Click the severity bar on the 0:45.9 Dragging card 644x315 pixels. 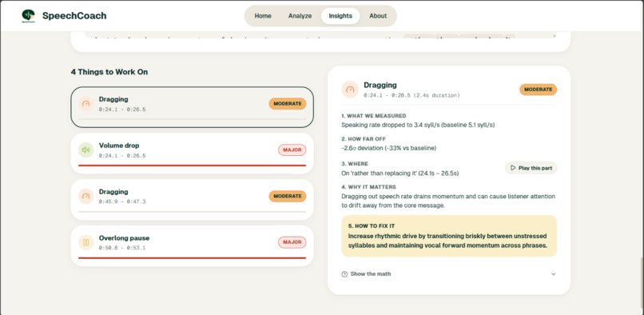coord(193,212)
